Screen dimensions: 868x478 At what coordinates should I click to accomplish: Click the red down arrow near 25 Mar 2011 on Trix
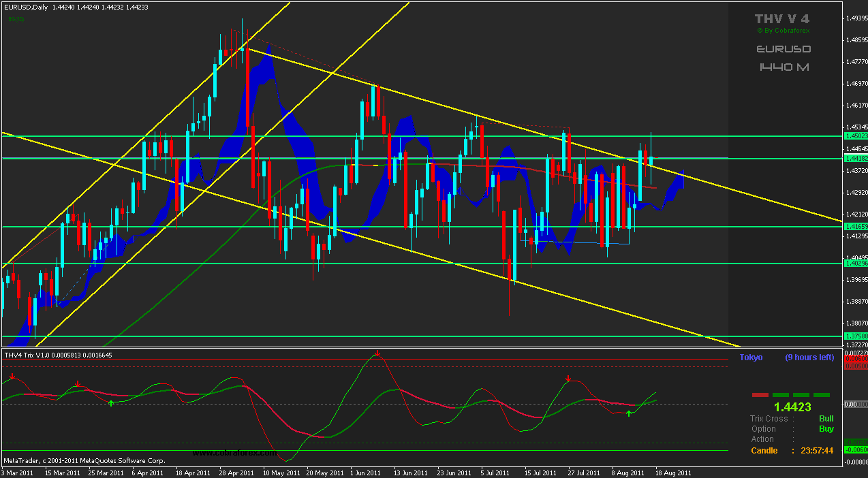pyautogui.click(x=78, y=384)
